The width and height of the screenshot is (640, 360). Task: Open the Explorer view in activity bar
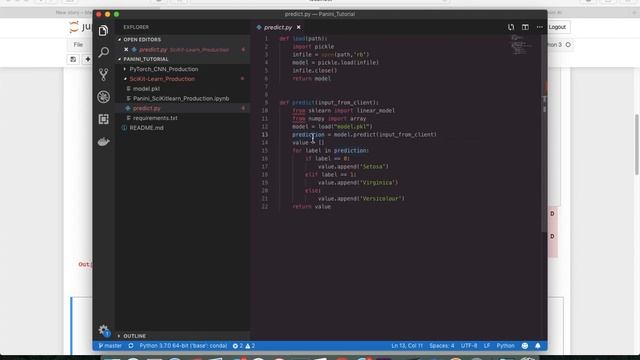click(x=103, y=31)
